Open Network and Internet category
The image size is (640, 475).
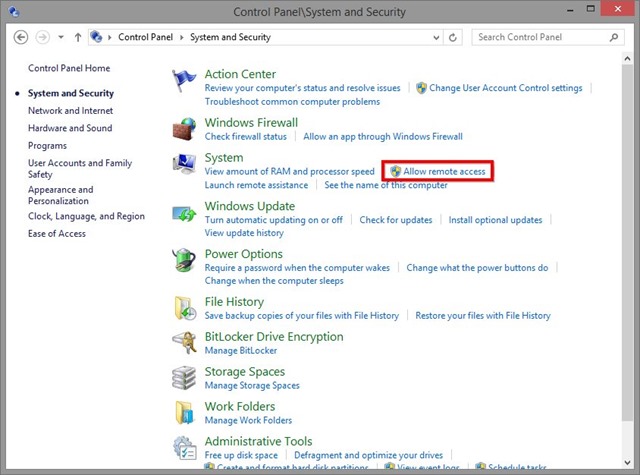tap(70, 111)
